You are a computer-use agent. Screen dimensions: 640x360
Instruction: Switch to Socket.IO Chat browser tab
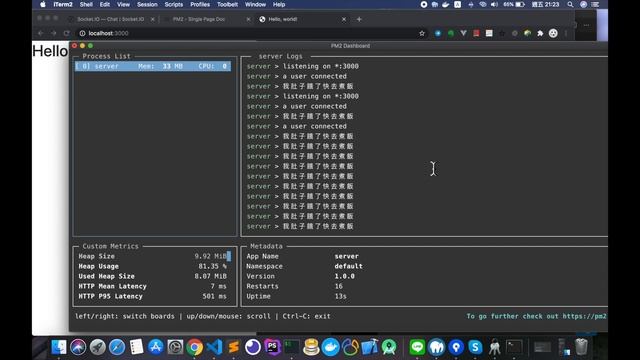(x=111, y=19)
